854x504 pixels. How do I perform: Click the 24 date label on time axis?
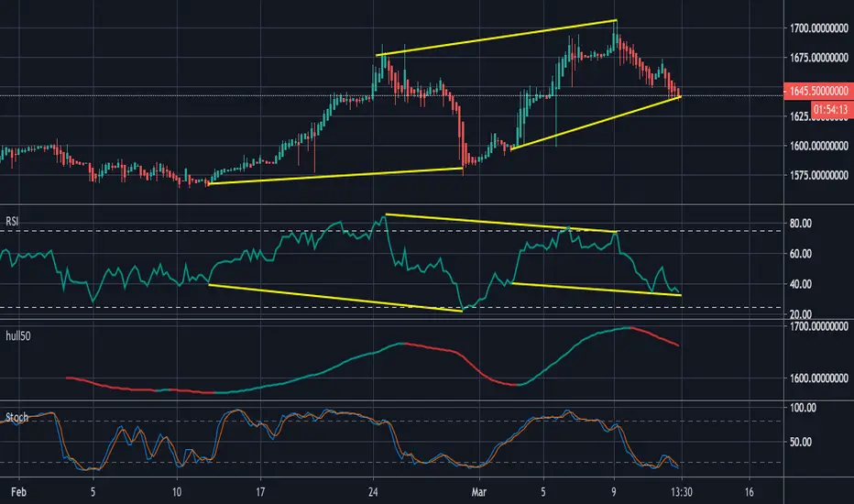point(373,492)
